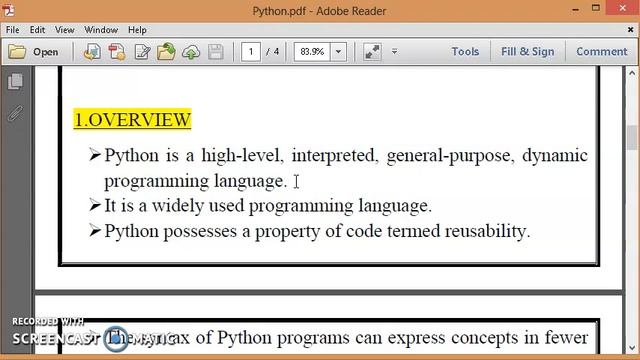Screen dimensions: 640x360
Task: Click the Adobe Reader title bar icon
Action: [x=8, y=10]
